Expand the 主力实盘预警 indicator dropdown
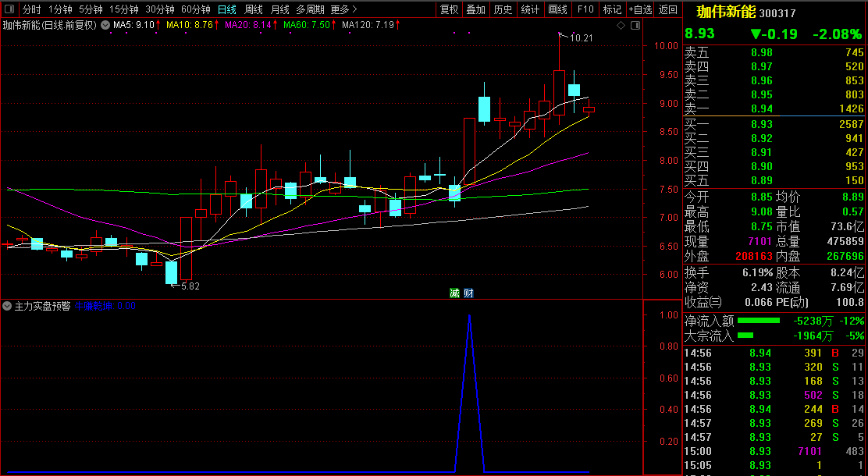Image resolution: width=868 pixels, height=476 pixels. tap(7, 306)
